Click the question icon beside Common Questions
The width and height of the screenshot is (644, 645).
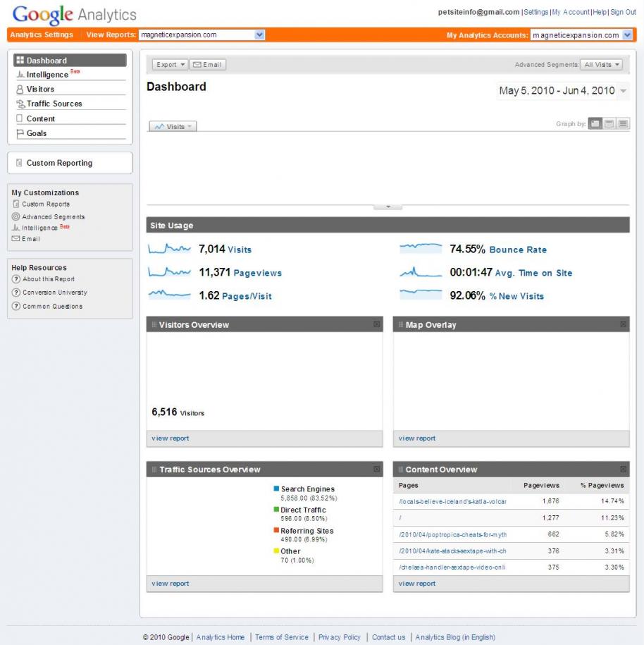click(x=16, y=306)
